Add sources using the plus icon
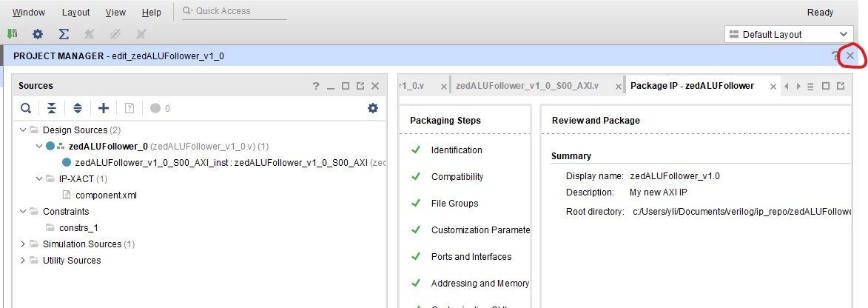Image resolution: width=868 pixels, height=308 pixels. [x=104, y=108]
